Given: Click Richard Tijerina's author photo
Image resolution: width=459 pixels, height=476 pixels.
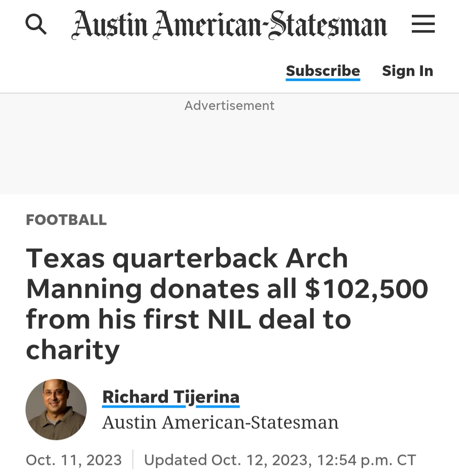Looking at the screenshot, I should click(x=56, y=409).
